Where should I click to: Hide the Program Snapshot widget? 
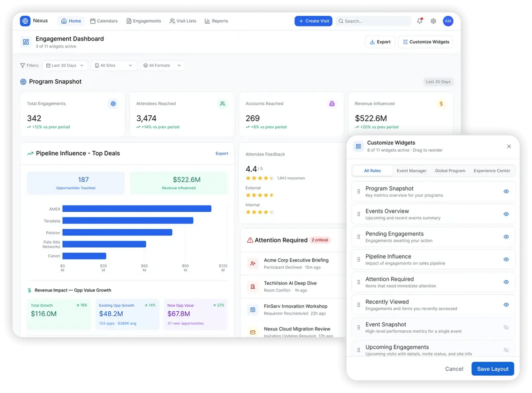(x=506, y=191)
